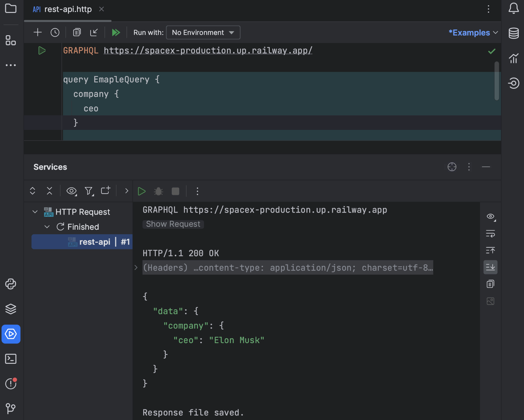Run all requests in file
Screen dimensions: 524x420
[115, 33]
